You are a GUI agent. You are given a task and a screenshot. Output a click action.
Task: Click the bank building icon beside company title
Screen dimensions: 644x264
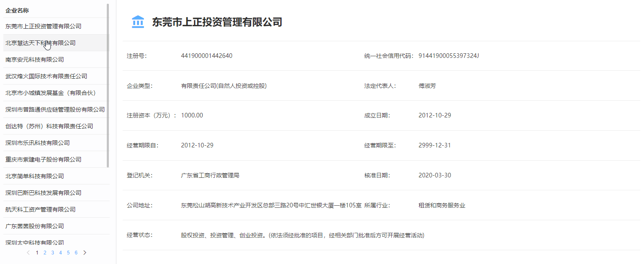(x=138, y=22)
